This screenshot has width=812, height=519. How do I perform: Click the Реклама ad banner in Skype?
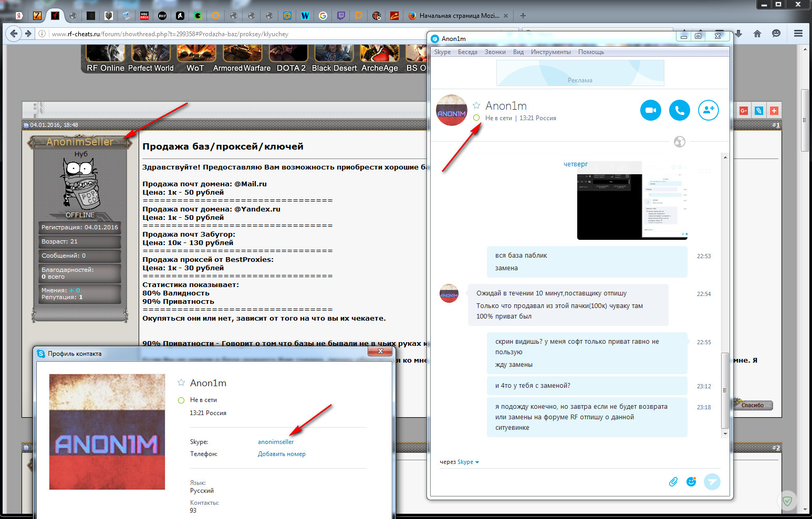click(x=580, y=73)
